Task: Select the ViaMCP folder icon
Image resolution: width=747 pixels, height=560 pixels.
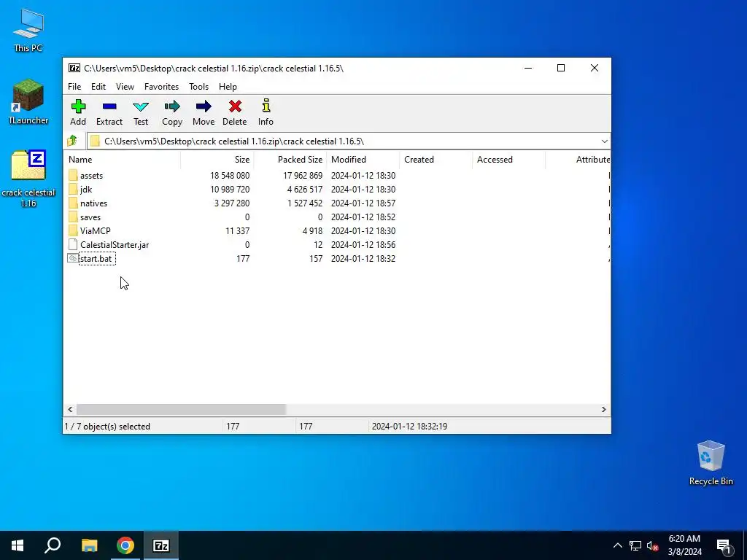Action: [x=73, y=230]
